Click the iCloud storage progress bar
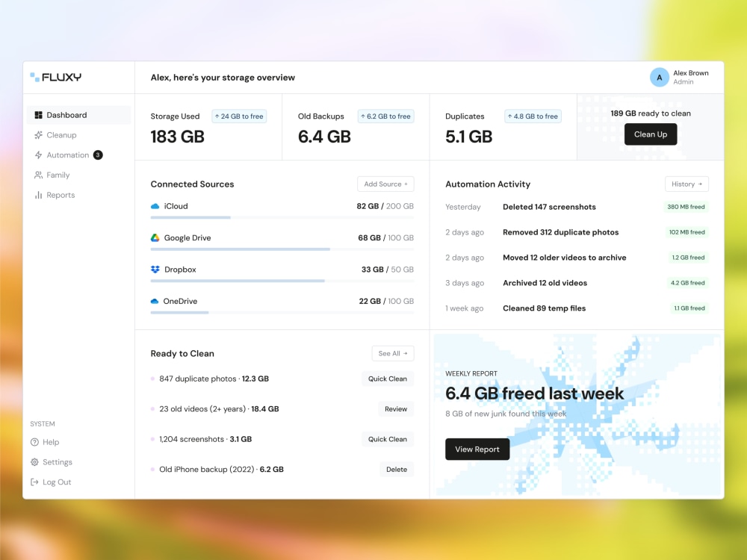Viewport: 747px width, 560px height. coord(282,217)
